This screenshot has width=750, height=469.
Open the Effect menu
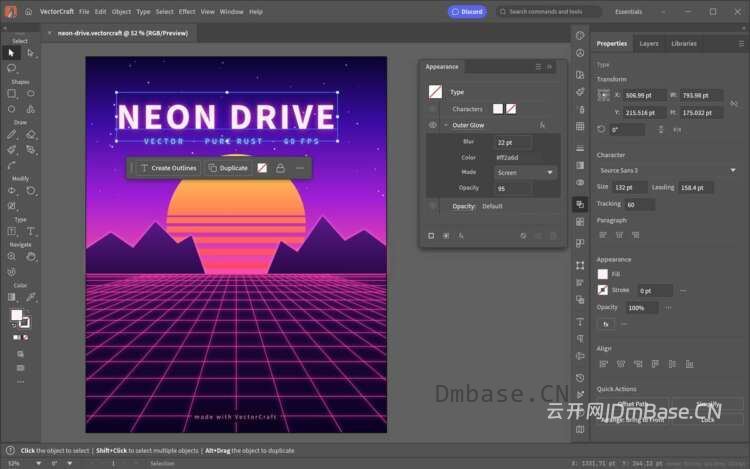pyautogui.click(x=187, y=11)
